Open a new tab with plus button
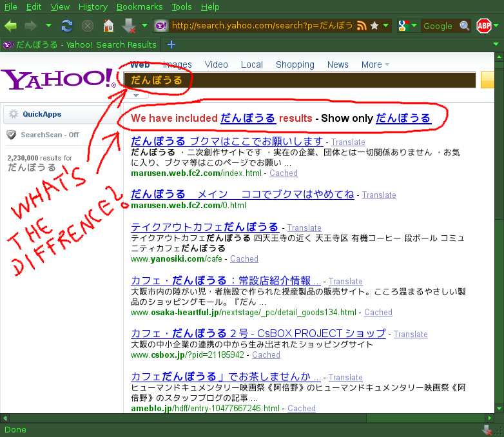The image size is (504, 437). click(171, 44)
